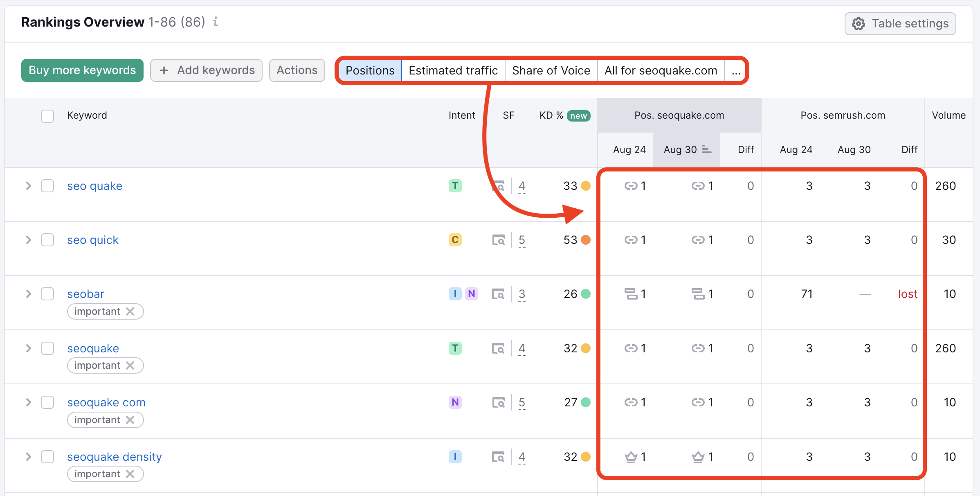The image size is (980, 496).
Task: Select the All for seoquake.com tab
Action: 661,70
